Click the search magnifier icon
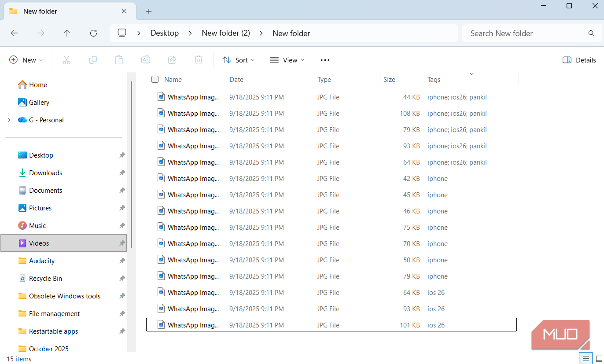604x364 pixels. click(591, 33)
